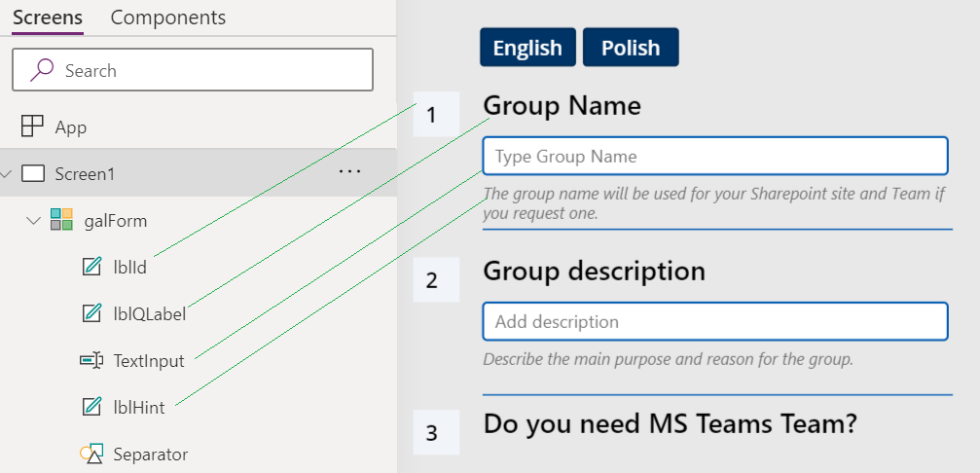Click the lblId label pencil icon
Screen dimensions: 980x473
(92, 267)
